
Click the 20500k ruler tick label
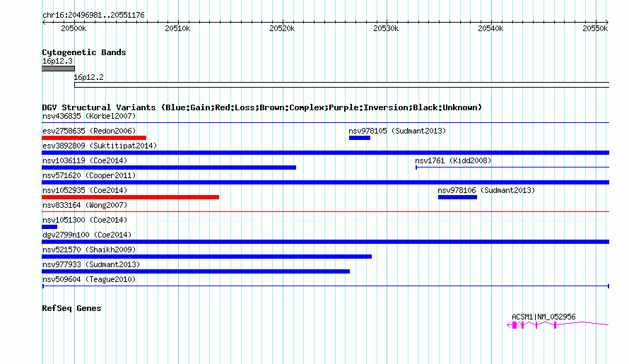coord(74,28)
